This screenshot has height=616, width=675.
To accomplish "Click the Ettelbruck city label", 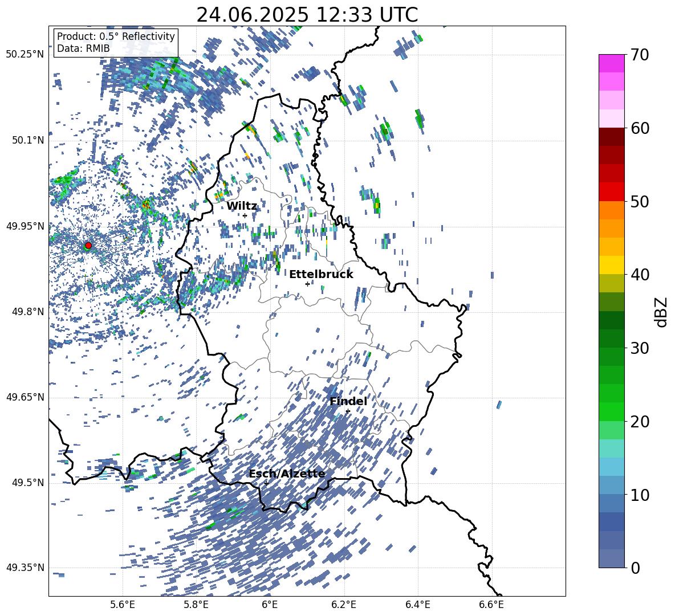I will coord(321,275).
